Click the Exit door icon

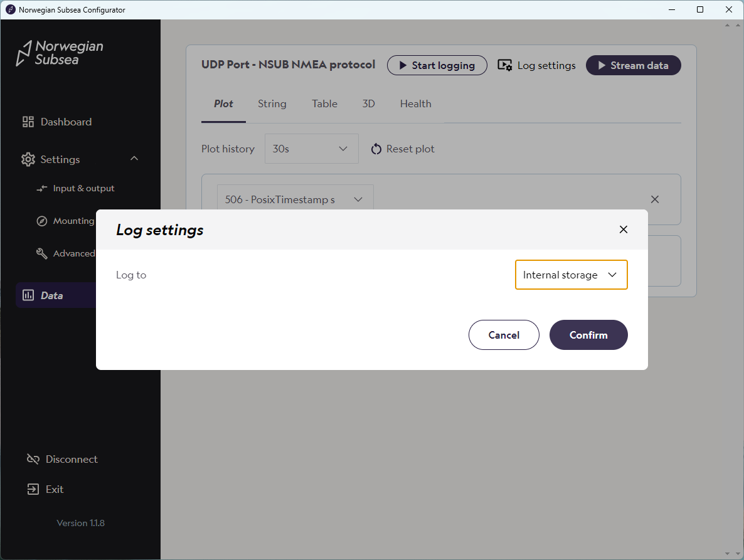pos(33,489)
